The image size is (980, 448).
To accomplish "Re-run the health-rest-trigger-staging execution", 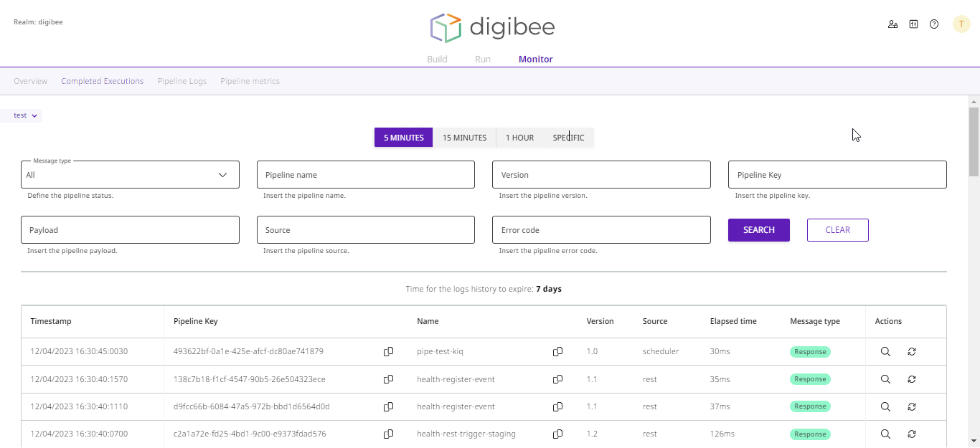I will pyautogui.click(x=912, y=434).
